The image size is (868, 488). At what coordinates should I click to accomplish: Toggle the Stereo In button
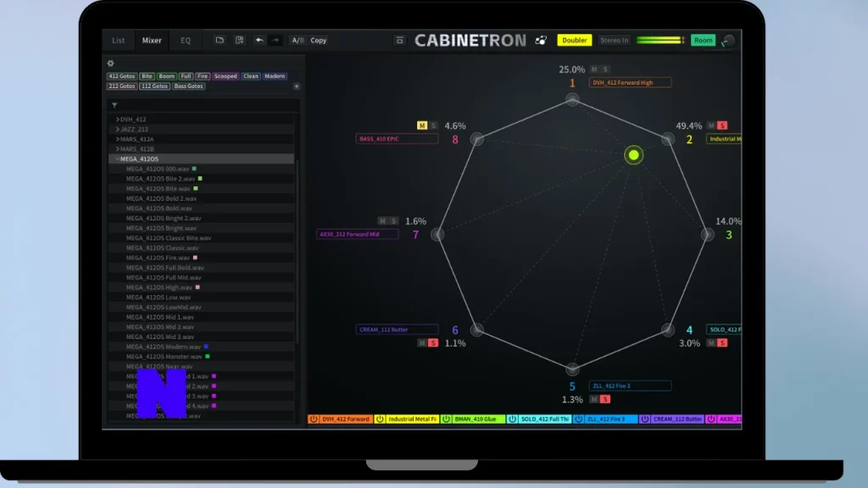point(614,41)
